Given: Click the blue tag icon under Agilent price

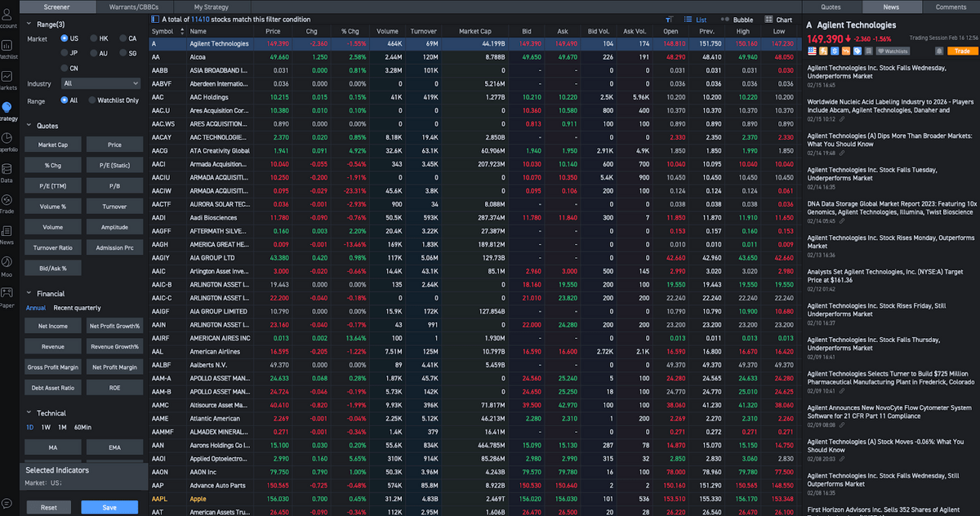Looking at the screenshot, I should coord(857,51).
